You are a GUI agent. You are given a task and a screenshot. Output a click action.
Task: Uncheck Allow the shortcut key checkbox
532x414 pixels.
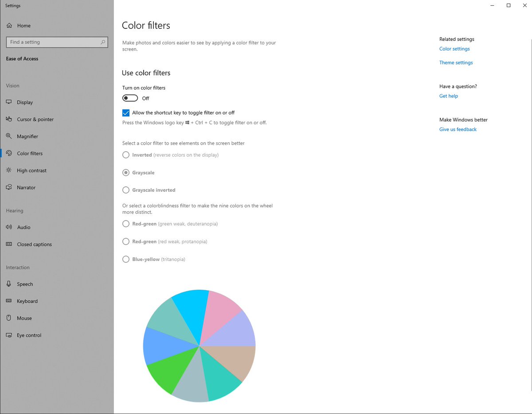[x=126, y=113]
